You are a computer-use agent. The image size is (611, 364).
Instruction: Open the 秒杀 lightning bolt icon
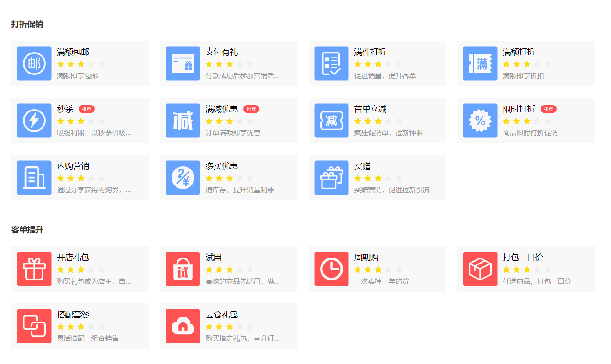pyautogui.click(x=34, y=121)
